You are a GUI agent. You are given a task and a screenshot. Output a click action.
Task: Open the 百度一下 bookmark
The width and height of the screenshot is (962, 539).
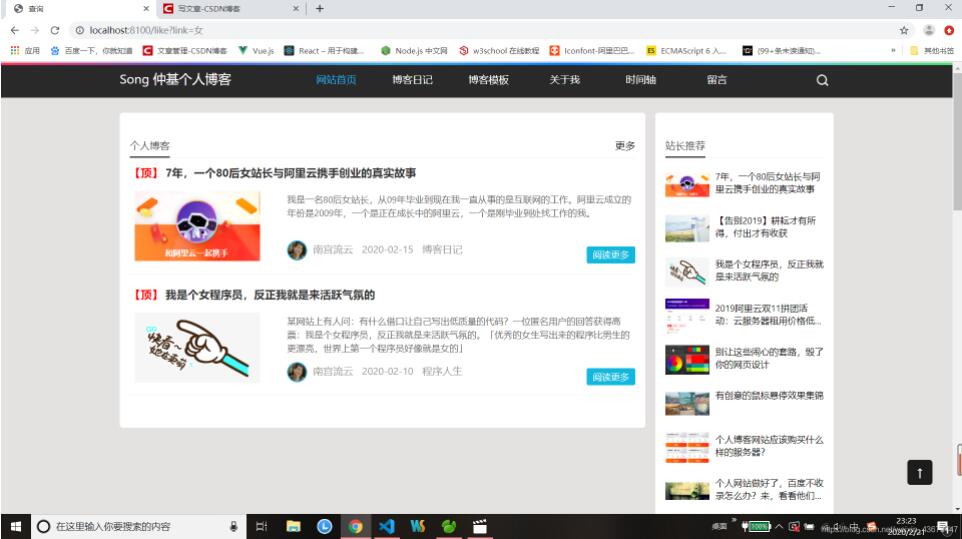click(91, 50)
